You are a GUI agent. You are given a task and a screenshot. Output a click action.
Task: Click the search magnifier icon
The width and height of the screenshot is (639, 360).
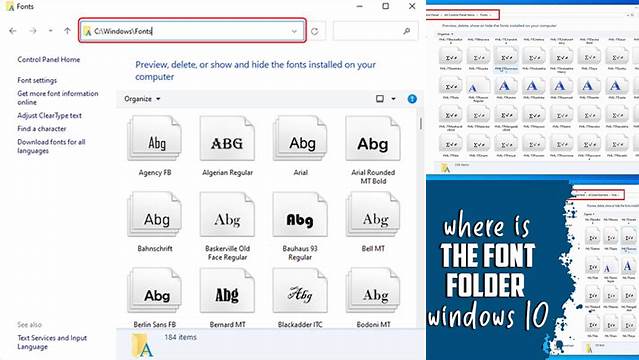point(406,31)
